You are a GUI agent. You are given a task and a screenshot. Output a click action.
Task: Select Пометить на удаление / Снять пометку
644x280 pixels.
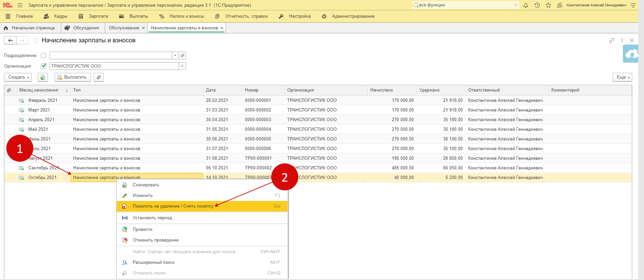click(x=202, y=206)
